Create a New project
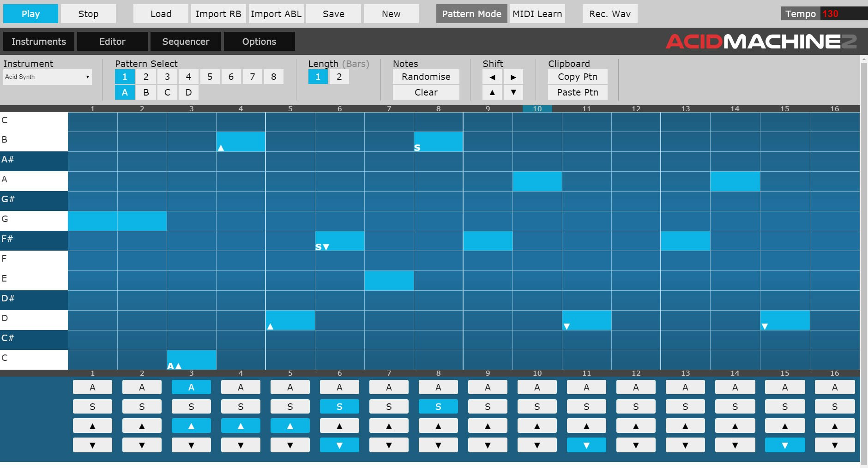This screenshot has width=868, height=468. click(x=391, y=14)
